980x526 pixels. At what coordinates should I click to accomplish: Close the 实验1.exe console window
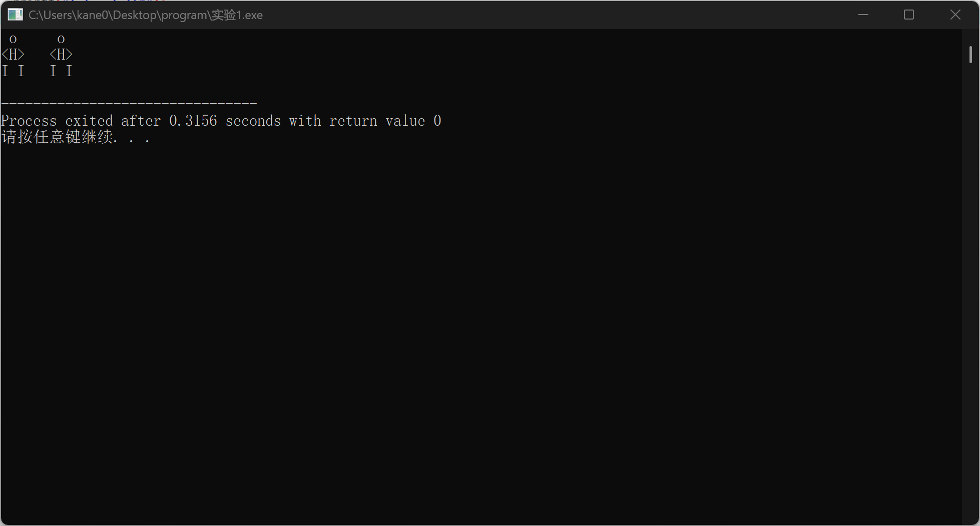click(x=955, y=15)
